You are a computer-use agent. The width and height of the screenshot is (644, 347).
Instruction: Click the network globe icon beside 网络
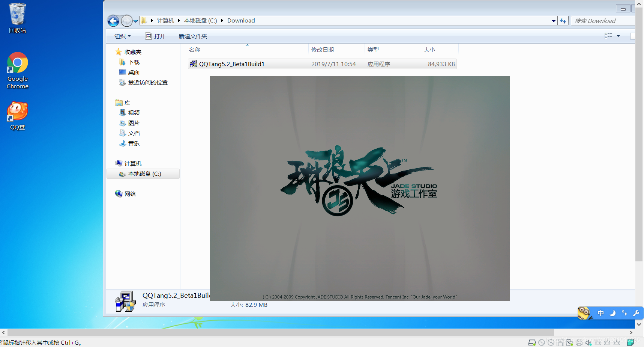coord(119,193)
